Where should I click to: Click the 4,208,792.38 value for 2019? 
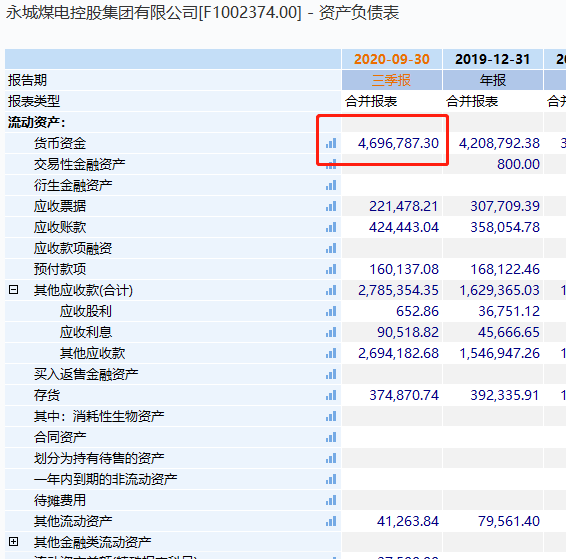[x=499, y=143]
